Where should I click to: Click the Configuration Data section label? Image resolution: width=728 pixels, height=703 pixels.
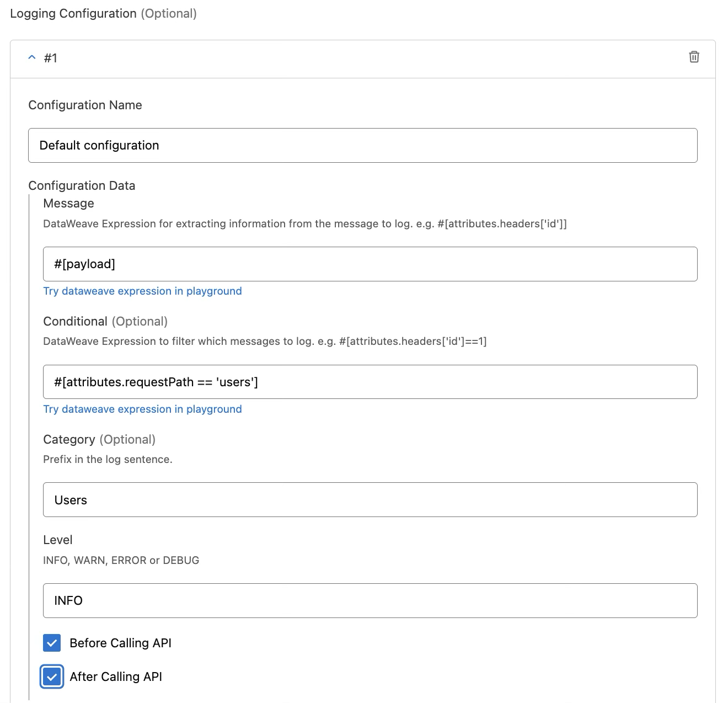pyautogui.click(x=82, y=185)
